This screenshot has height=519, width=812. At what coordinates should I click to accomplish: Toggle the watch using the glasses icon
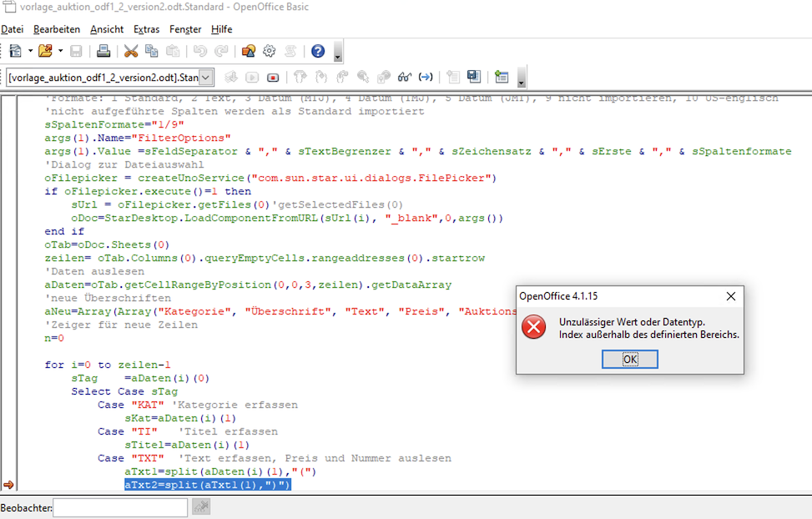[x=405, y=78]
